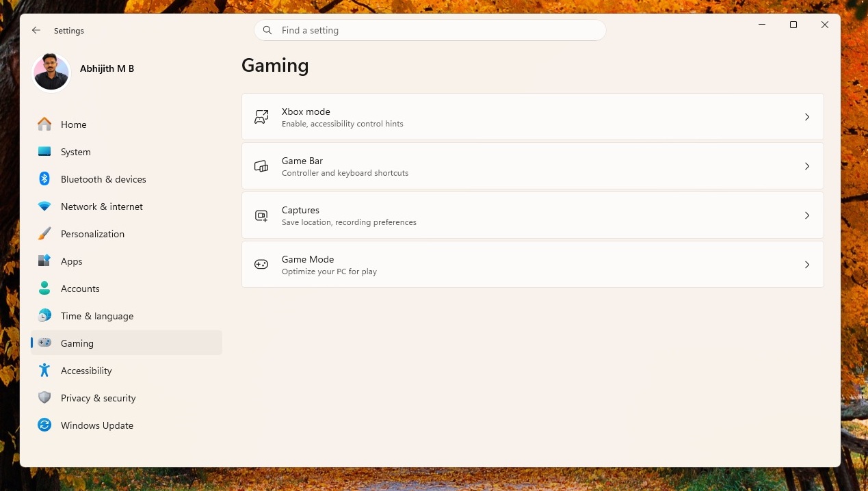This screenshot has width=868, height=491.
Task: Click the Abhijith M B account name
Action: (107, 68)
